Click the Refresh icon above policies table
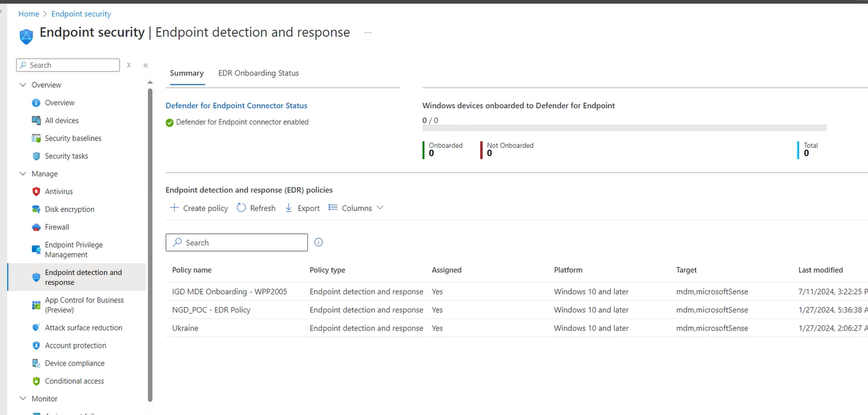 point(241,208)
